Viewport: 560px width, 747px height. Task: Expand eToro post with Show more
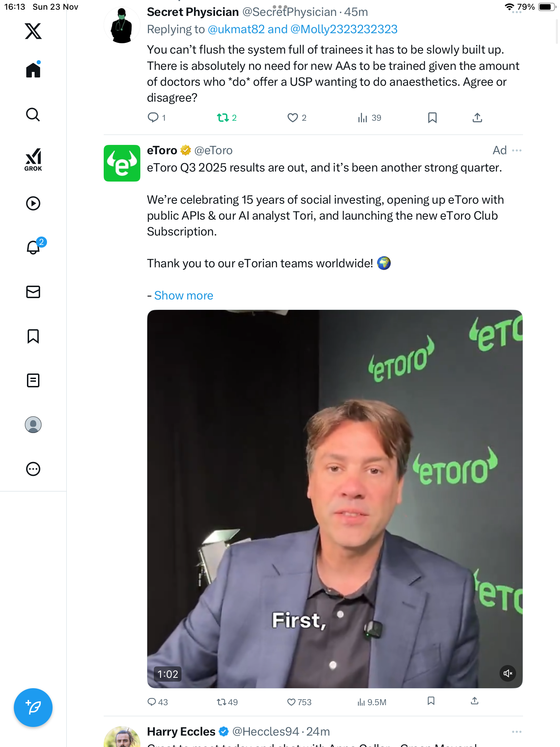pos(184,296)
